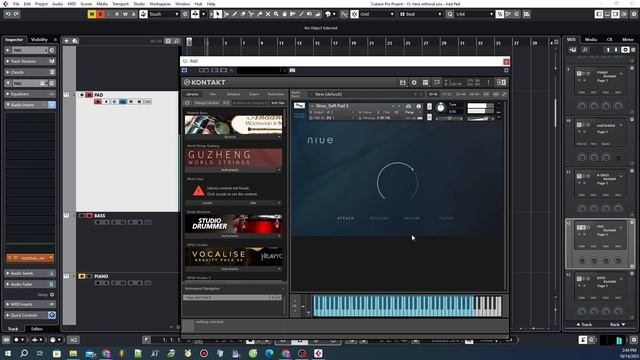Click the camera icon in plugin window toolbar

292,71
